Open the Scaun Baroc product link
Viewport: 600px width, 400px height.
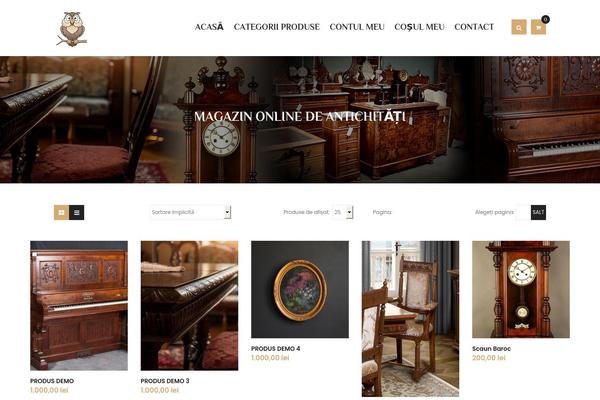coord(491,349)
